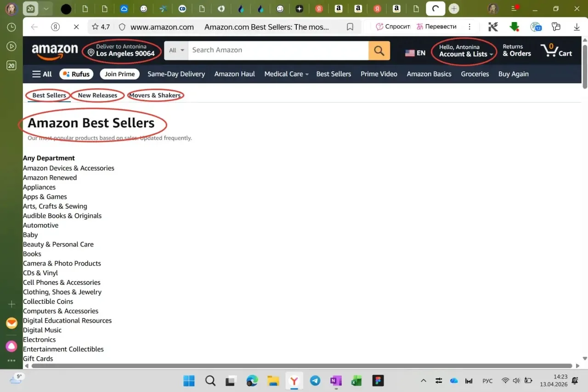Open the mail icon in the browser sidebar
Viewport: 588px width, 392px height.
point(11,323)
